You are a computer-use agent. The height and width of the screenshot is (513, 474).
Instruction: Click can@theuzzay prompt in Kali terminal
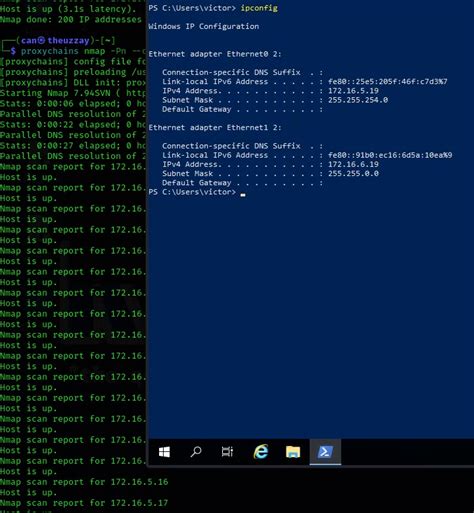click(55, 41)
